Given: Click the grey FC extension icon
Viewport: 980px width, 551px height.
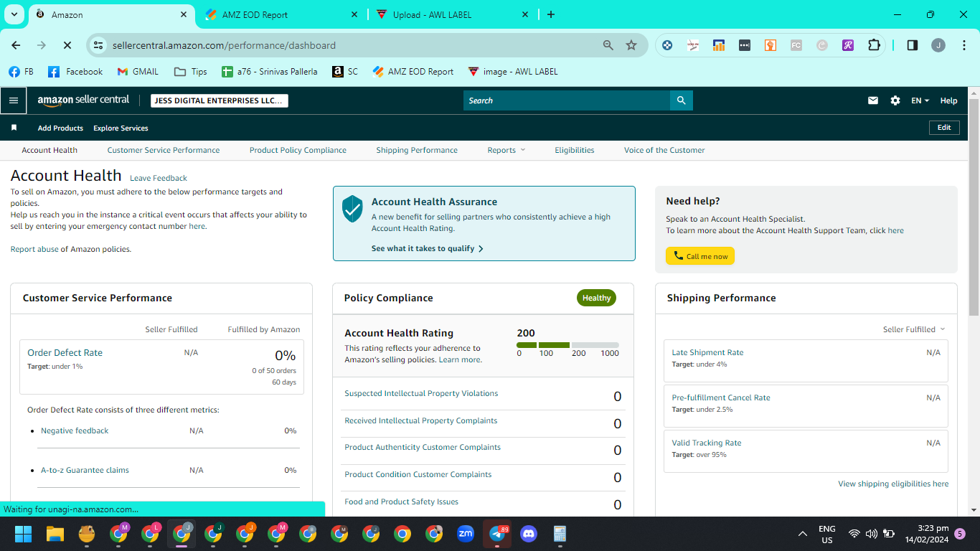Looking at the screenshot, I should [796, 45].
